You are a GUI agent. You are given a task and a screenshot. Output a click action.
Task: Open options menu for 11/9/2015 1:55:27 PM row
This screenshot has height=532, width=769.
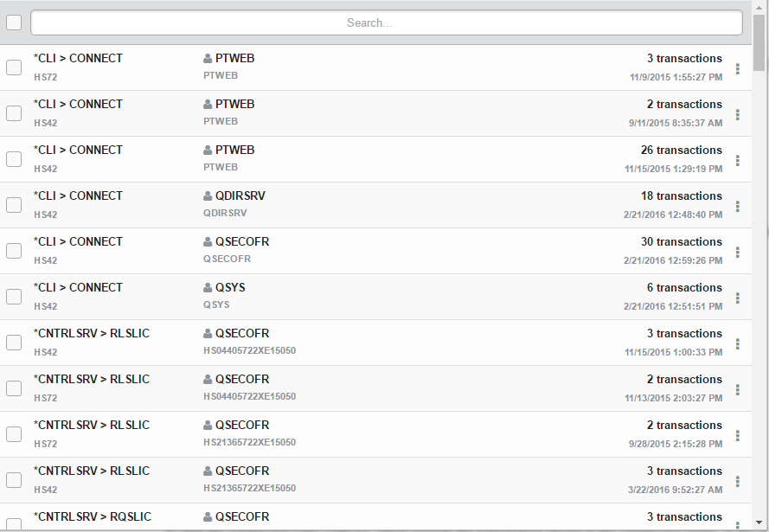point(737,68)
